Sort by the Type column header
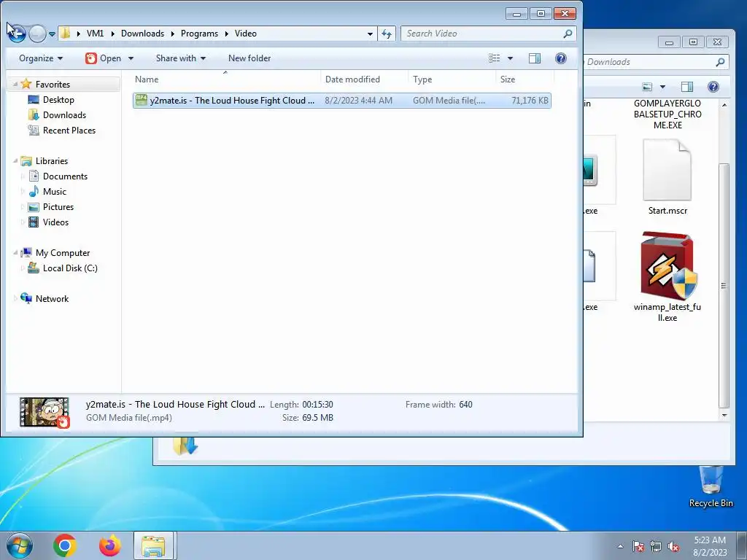The height and width of the screenshot is (560, 747). tap(452, 79)
